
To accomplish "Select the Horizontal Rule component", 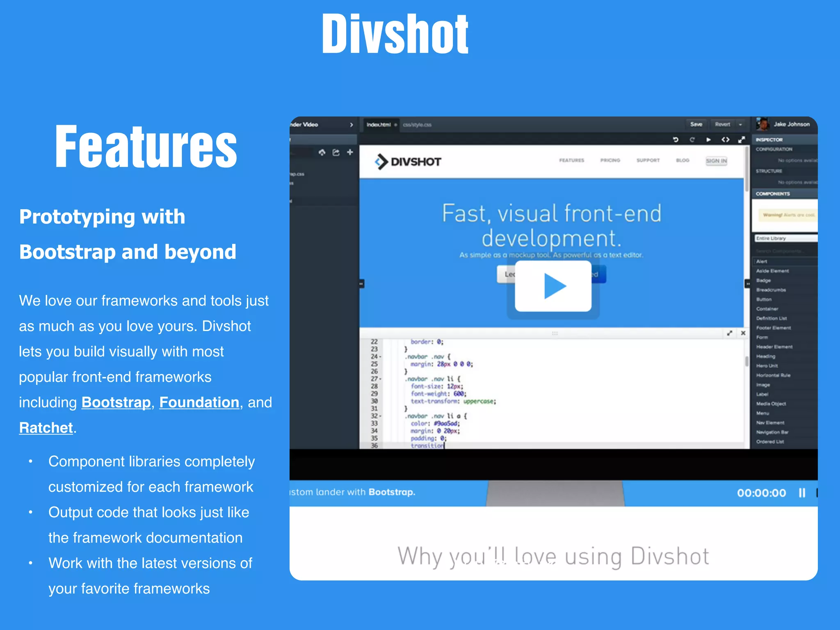I will (x=785, y=375).
